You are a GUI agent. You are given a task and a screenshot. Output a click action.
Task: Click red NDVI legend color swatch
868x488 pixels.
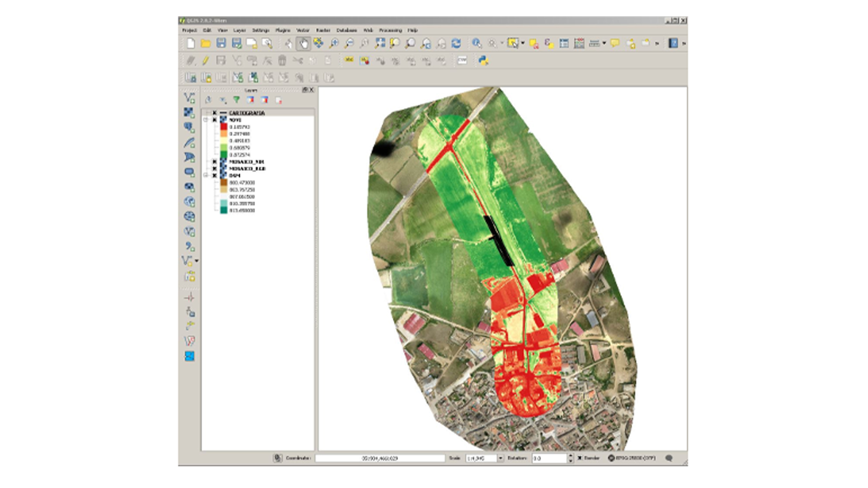[224, 127]
